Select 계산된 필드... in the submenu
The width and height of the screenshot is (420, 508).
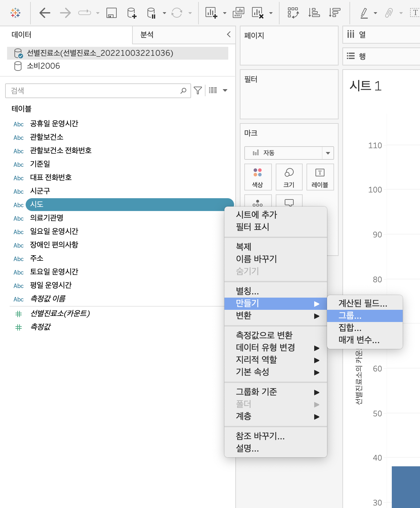tap(365, 303)
